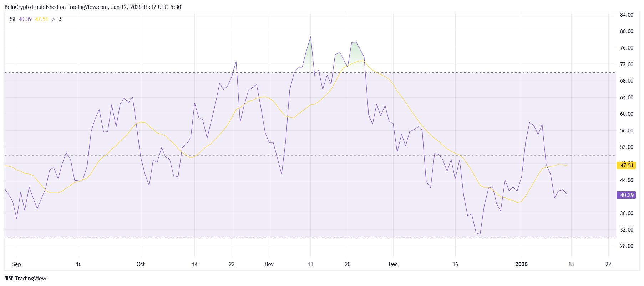Select the yellow 47.51 legend value
The image size is (644, 286).
pos(41,19)
